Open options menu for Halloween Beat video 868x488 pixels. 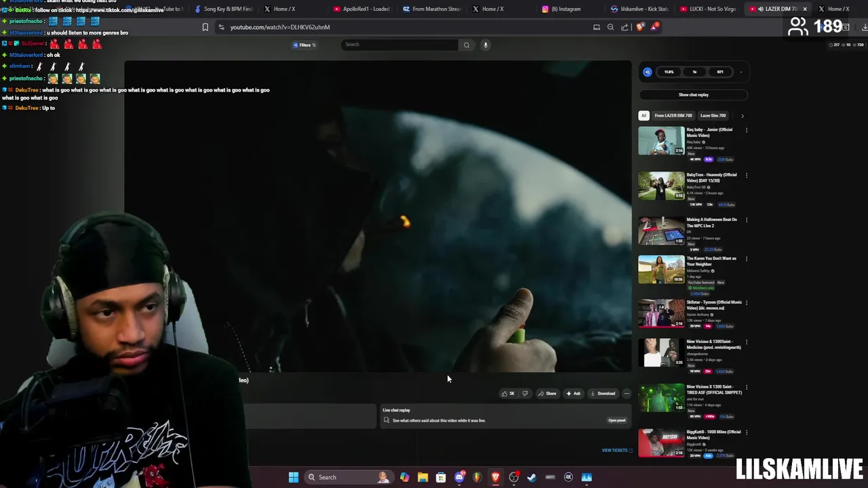(x=747, y=220)
